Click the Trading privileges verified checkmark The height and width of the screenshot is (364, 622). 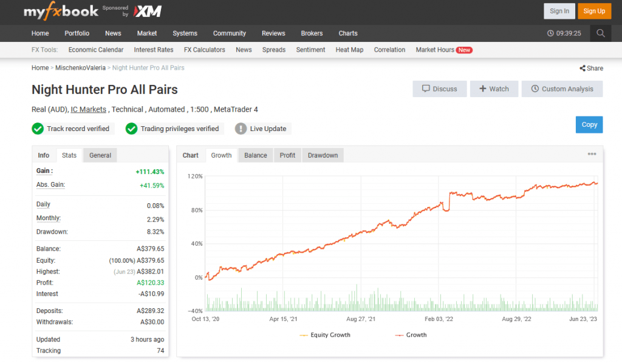point(131,129)
